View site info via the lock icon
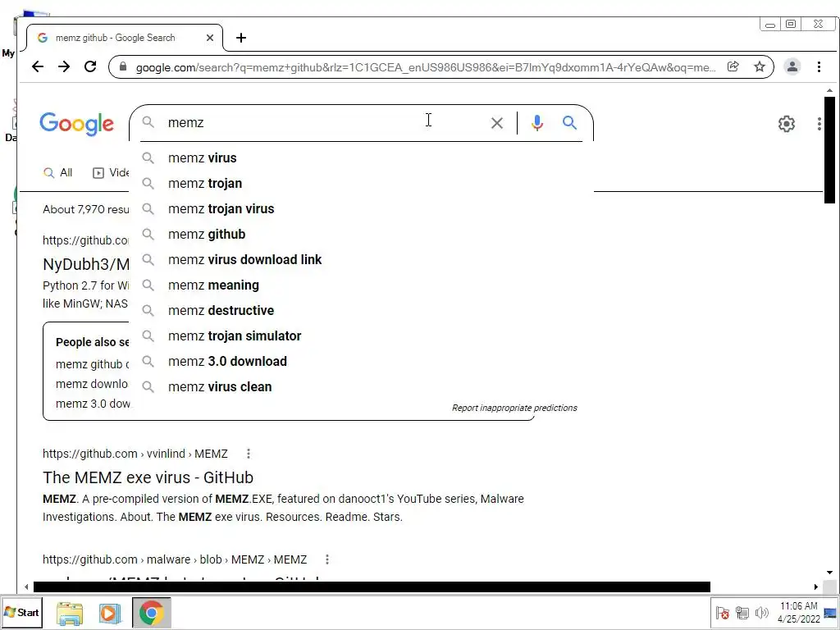Viewport: 840px width, 630px height. click(x=123, y=66)
